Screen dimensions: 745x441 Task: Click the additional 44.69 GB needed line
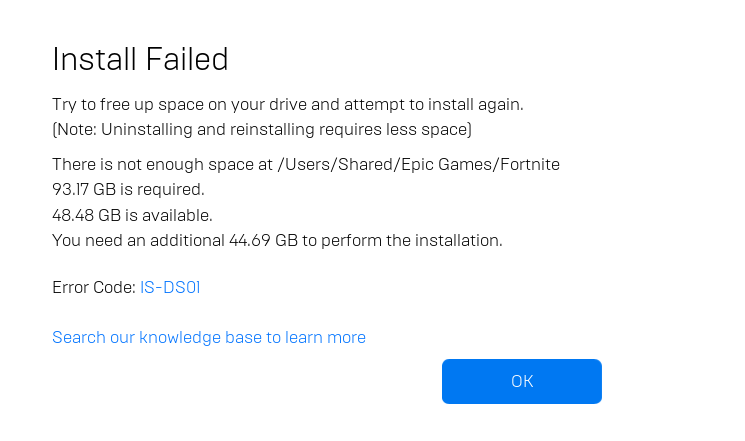[x=277, y=240]
